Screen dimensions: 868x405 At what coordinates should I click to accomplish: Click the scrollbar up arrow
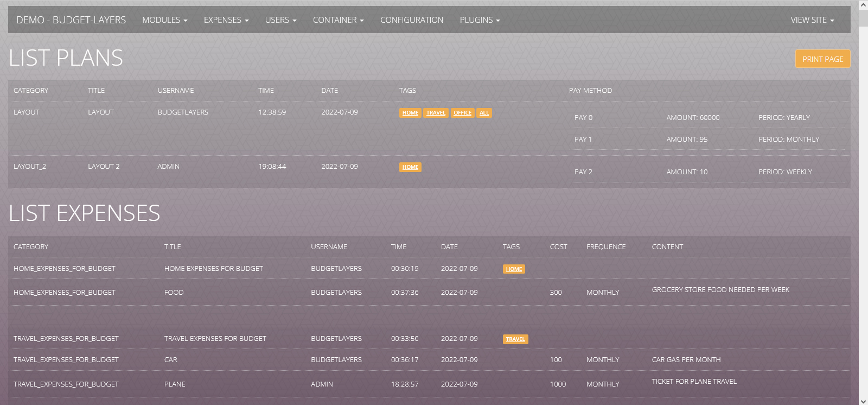coord(863,5)
